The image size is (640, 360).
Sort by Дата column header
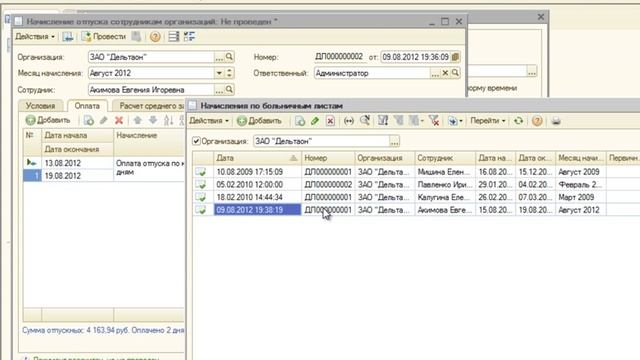(257, 158)
